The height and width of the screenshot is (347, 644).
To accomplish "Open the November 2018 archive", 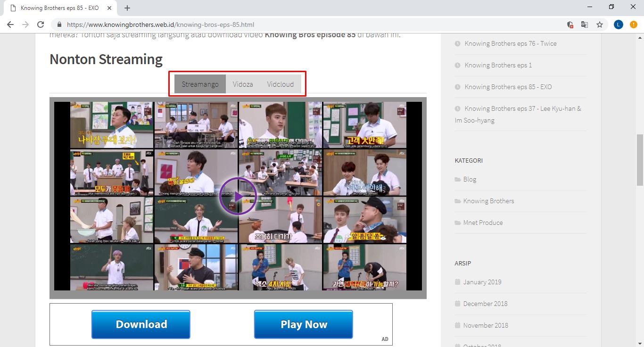I will (486, 325).
